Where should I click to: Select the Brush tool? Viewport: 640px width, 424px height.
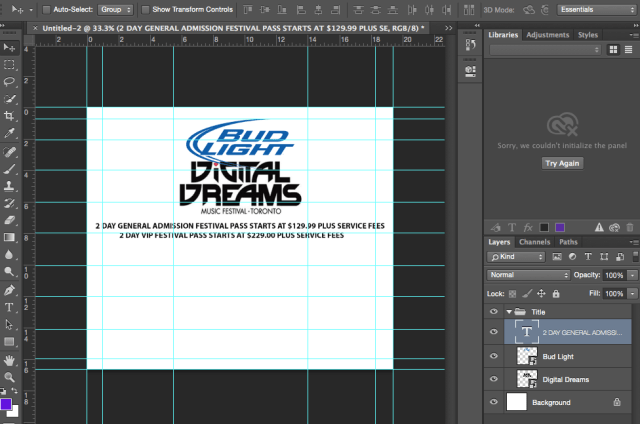(x=9, y=169)
